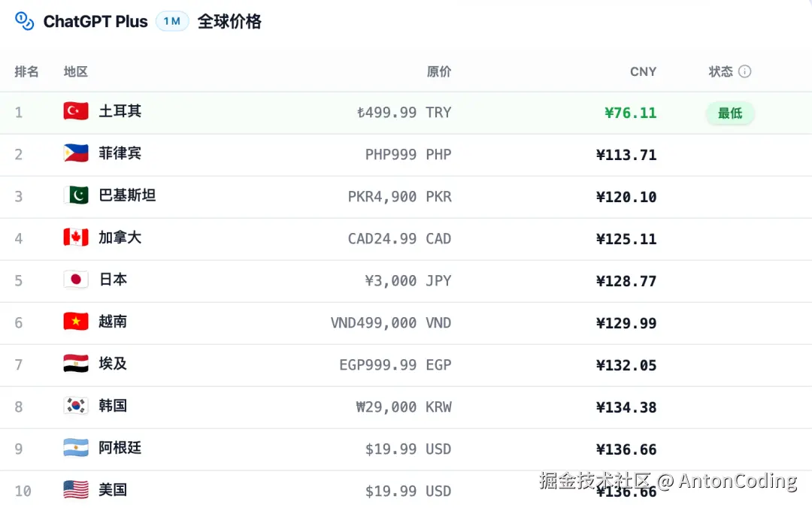Select the region name 土耳其
This screenshot has width=812, height=508.
point(120,110)
